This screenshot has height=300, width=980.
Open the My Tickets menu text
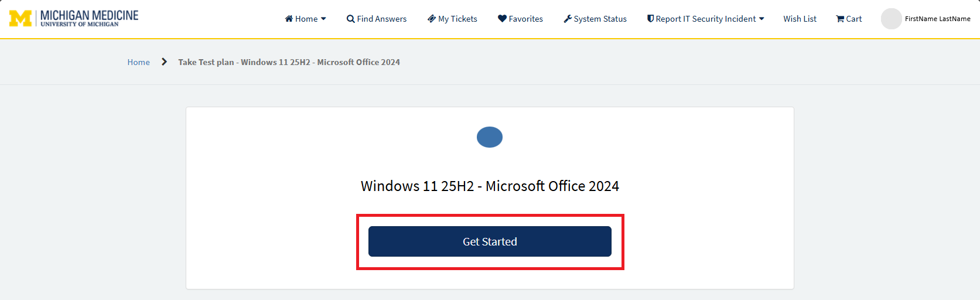[457, 19]
